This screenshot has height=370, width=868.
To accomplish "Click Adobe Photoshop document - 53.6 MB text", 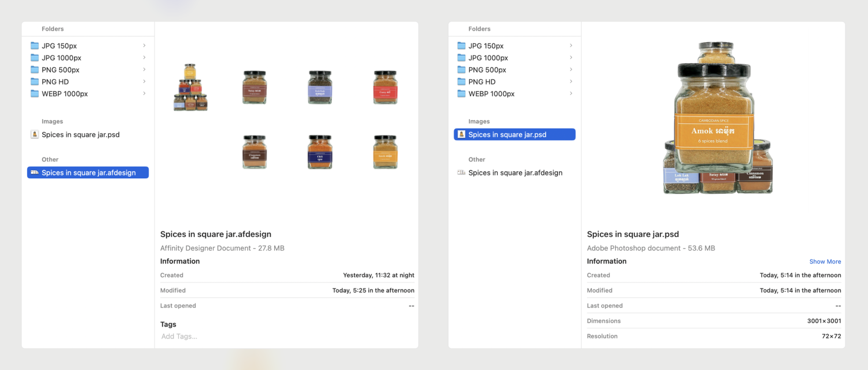I will (651, 248).
